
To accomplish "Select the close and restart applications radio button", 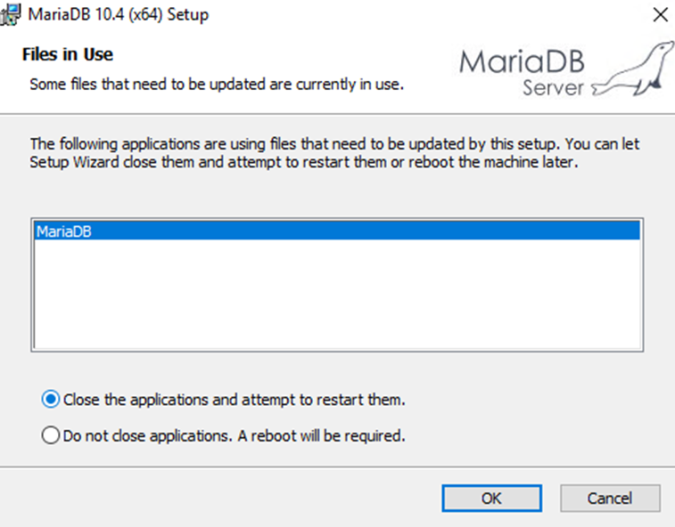I will (50, 400).
